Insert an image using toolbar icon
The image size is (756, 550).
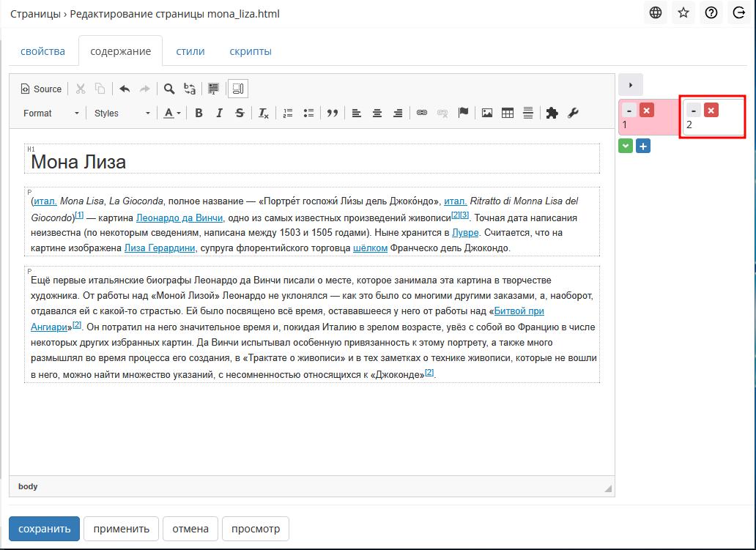486,113
